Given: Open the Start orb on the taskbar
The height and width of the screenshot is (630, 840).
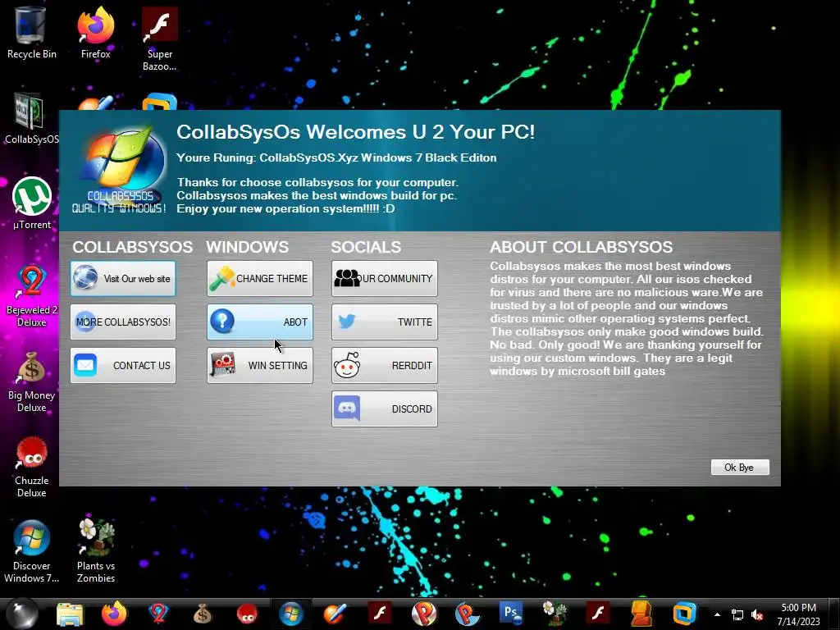Looking at the screenshot, I should (x=21, y=614).
